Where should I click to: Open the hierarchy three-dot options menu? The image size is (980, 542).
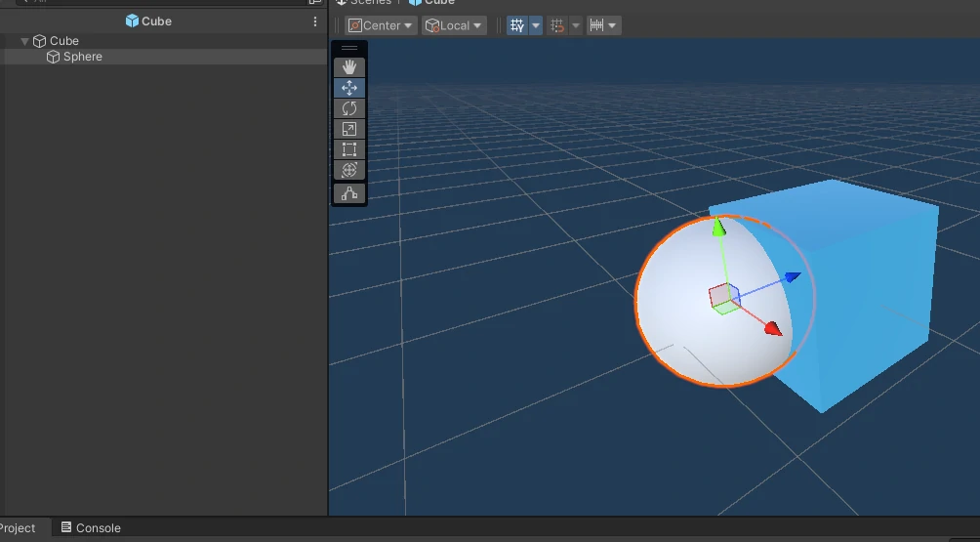[x=314, y=21]
